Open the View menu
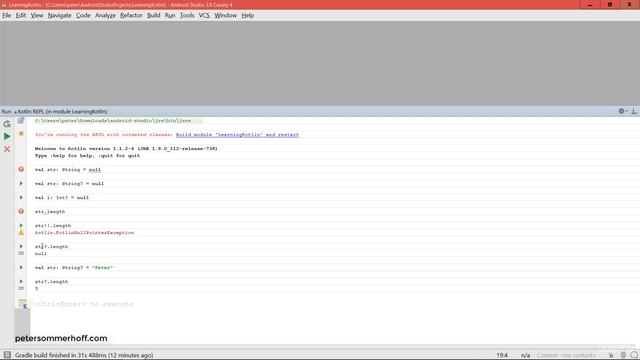This screenshot has width=640, height=360. pyautogui.click(x=37, y=15)
